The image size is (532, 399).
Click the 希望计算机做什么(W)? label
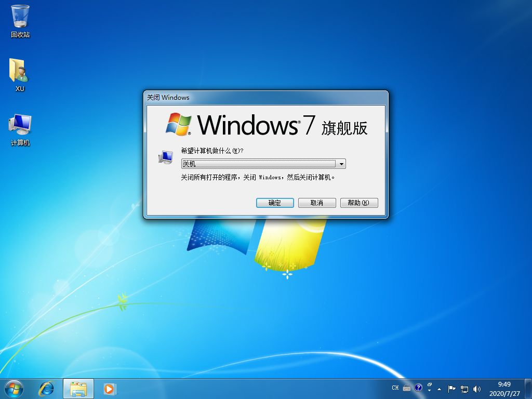pos(212,151)
